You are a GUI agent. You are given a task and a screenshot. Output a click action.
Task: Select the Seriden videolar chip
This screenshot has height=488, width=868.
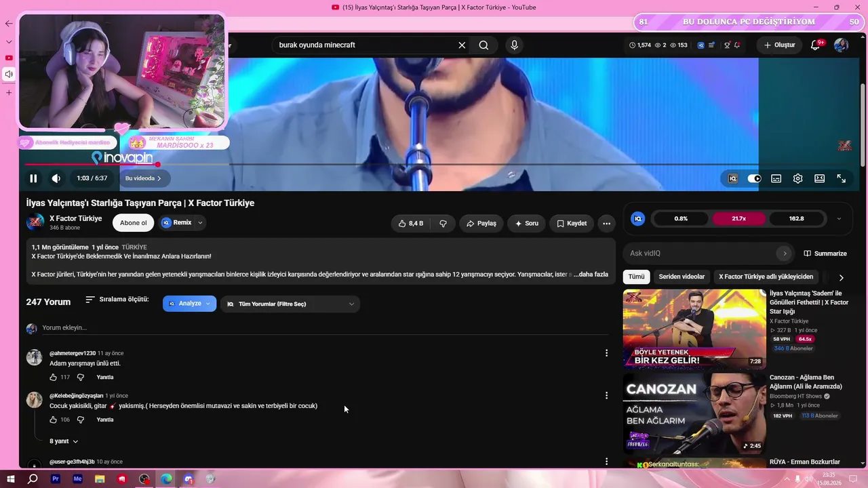(682, 277)
